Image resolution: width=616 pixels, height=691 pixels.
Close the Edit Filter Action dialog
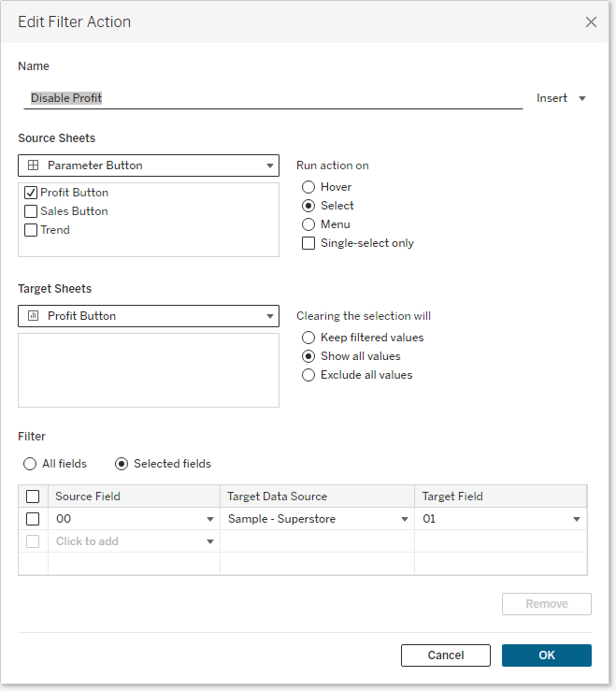591,22
